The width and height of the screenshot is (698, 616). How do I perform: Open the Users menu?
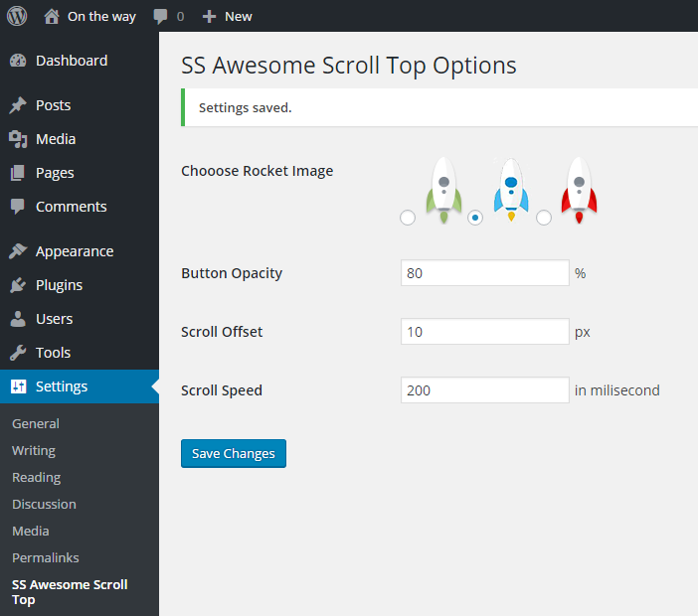80,319
